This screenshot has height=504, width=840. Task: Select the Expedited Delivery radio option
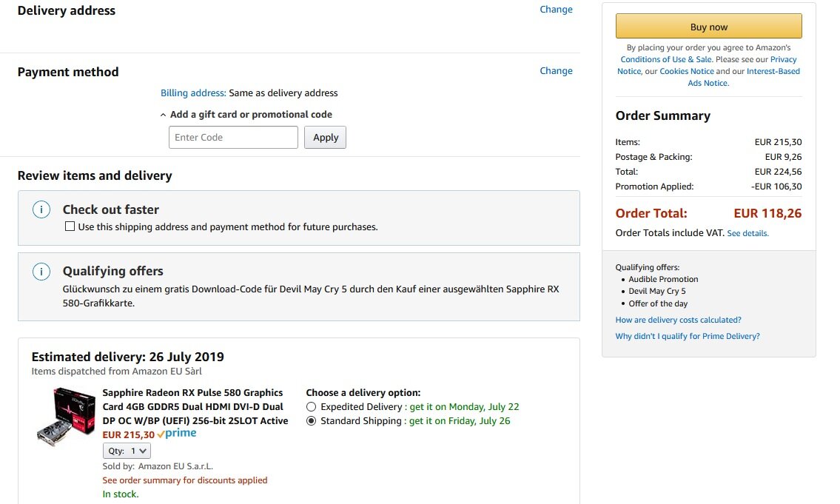[311, 407]
